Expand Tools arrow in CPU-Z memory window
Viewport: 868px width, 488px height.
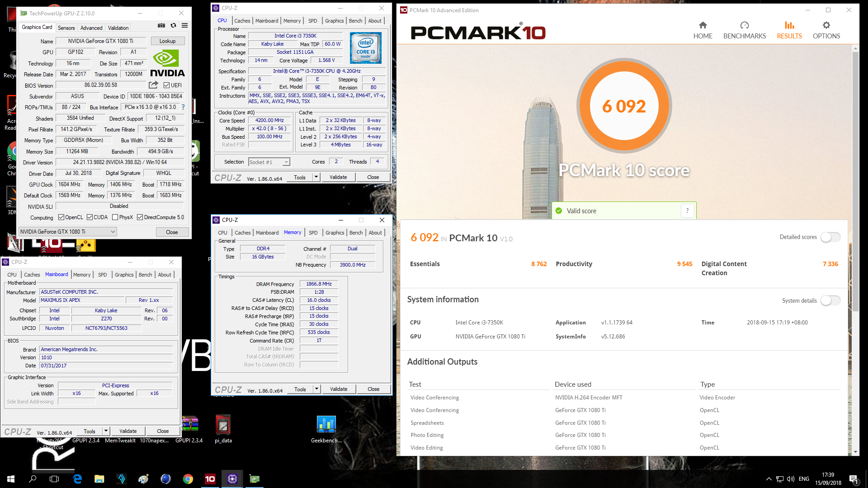pyautogui.click(x=316, y=389)
